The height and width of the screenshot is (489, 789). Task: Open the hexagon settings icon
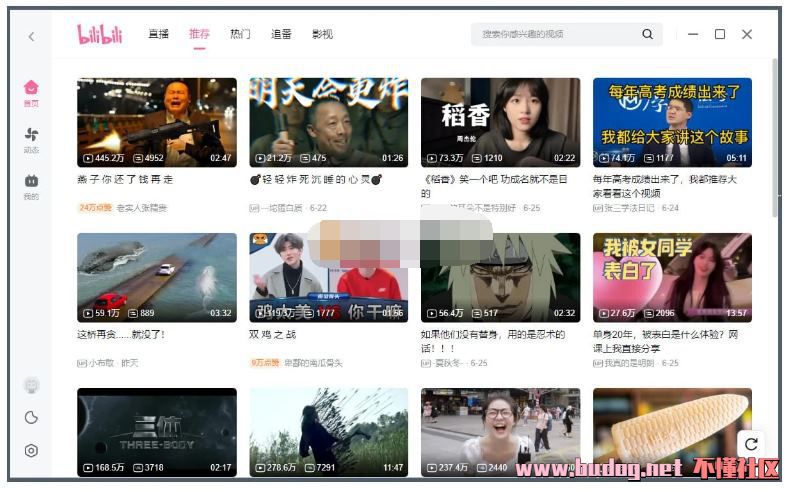[31, 451]
